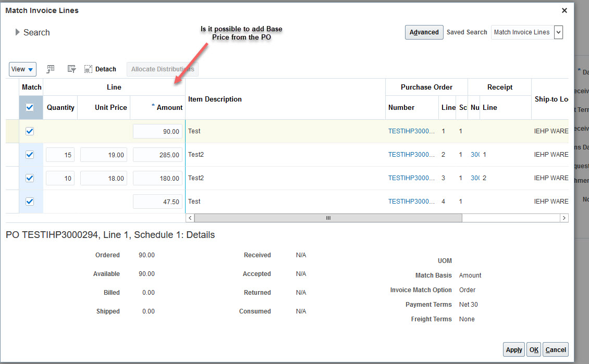Click the Export to Excel icon
Viewport: 589px width, 364px height.
coord(50,69)
